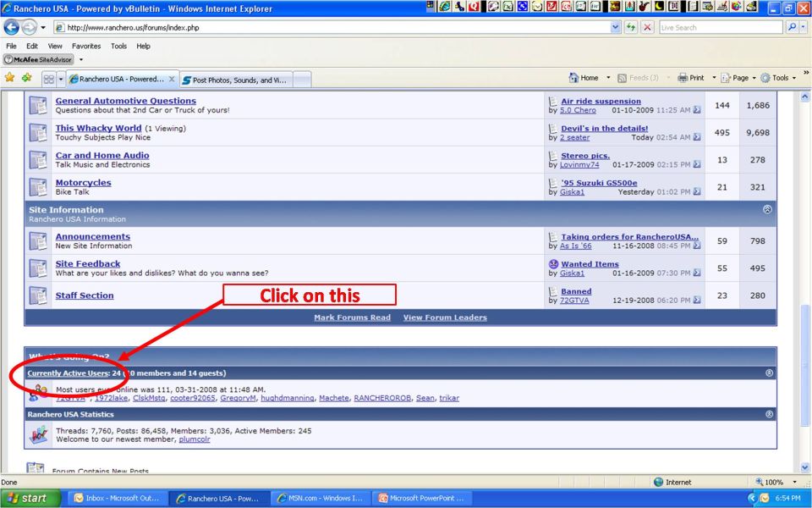Switch to Microsoft PowerPoint taskbar item
The image size is (812, 508).
coord(422,498)
